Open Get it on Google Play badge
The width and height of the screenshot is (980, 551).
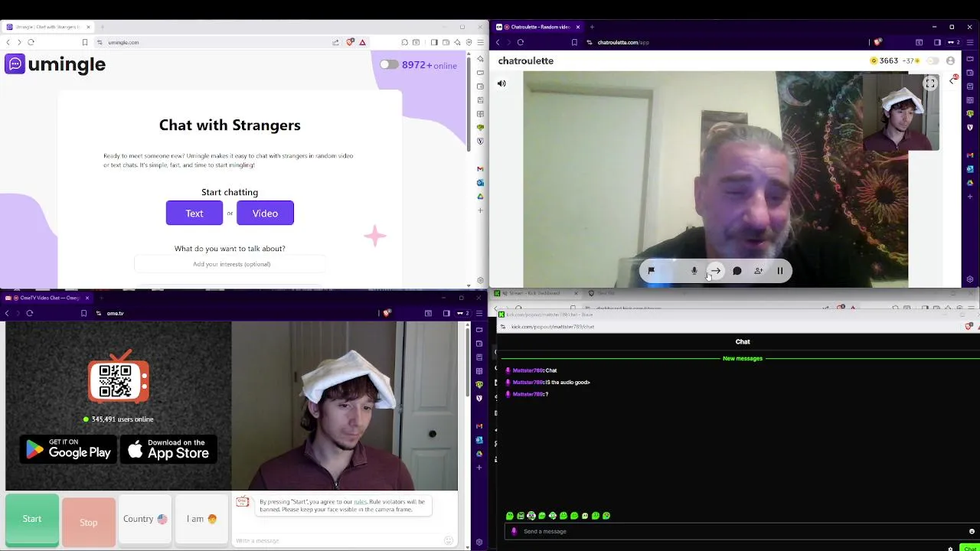click(x=68, y=449)
